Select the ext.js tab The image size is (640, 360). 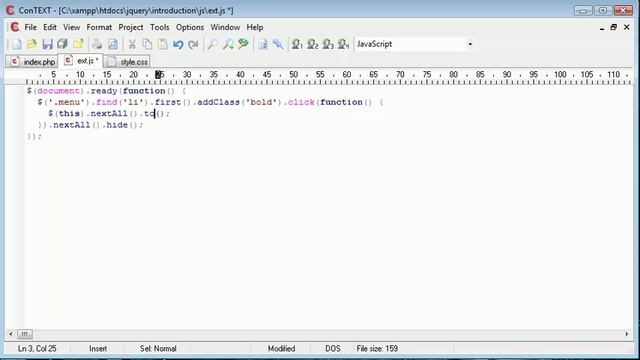click(80, 61)
